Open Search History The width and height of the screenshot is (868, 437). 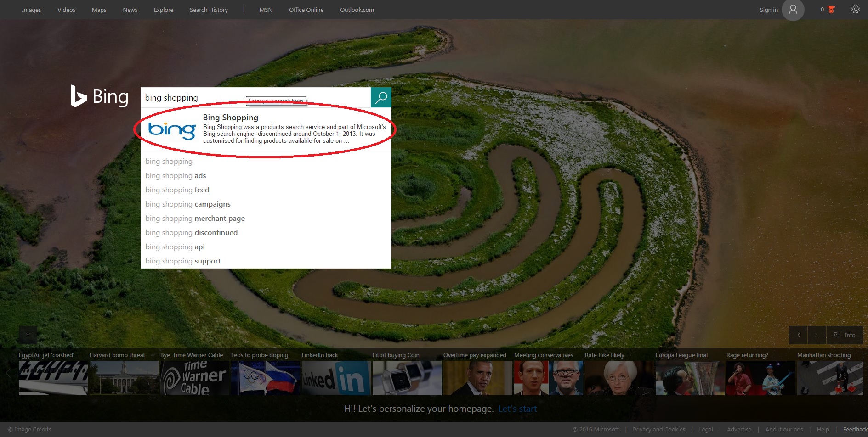pos(209,10)
